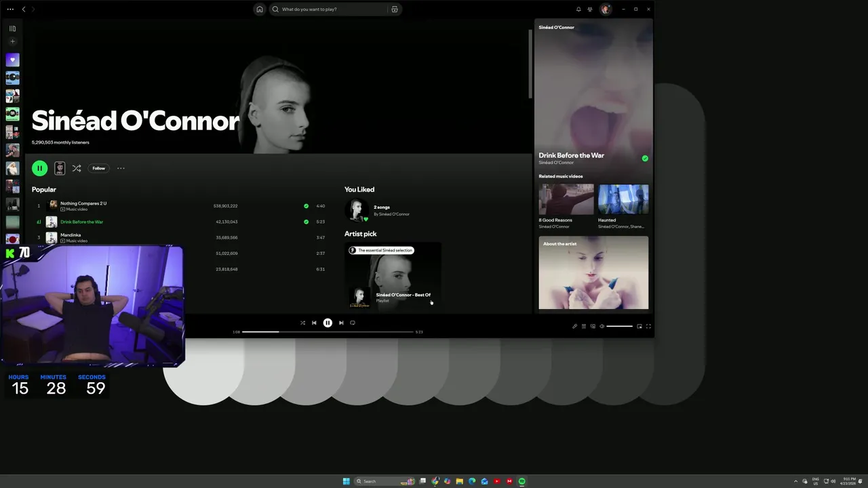Open Haunted music video thumbnail
The image size is (868, 488).
tap(623, 199)
